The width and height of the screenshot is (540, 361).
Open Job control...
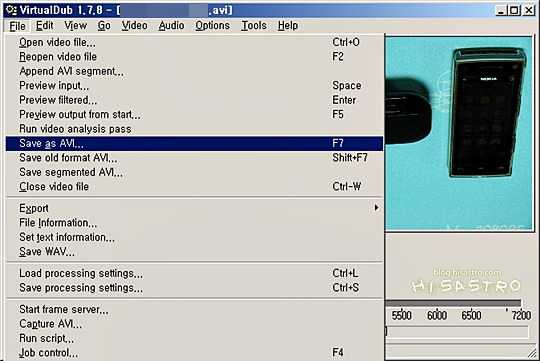tap(194, 353)
